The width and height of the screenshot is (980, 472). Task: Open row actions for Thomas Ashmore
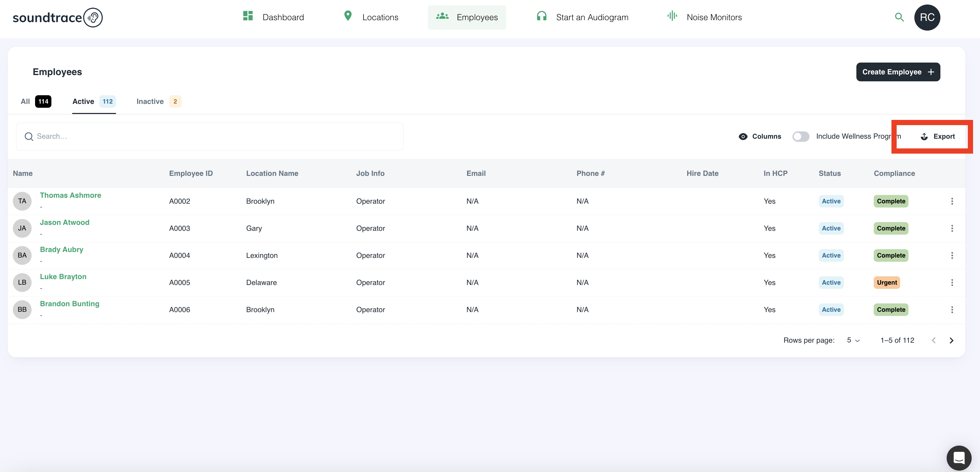(952, 201)
